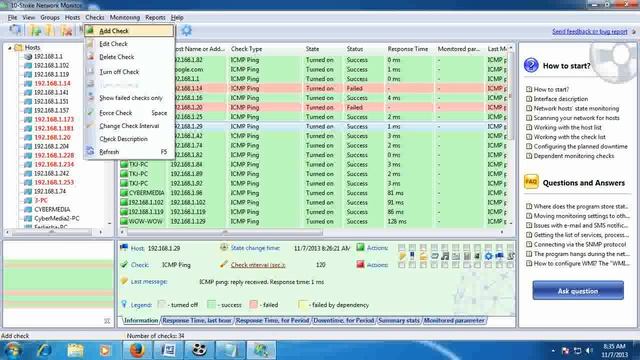Click the music note sound action icon
Viewport: 640px width, 360px height.
tap(445, 256)
